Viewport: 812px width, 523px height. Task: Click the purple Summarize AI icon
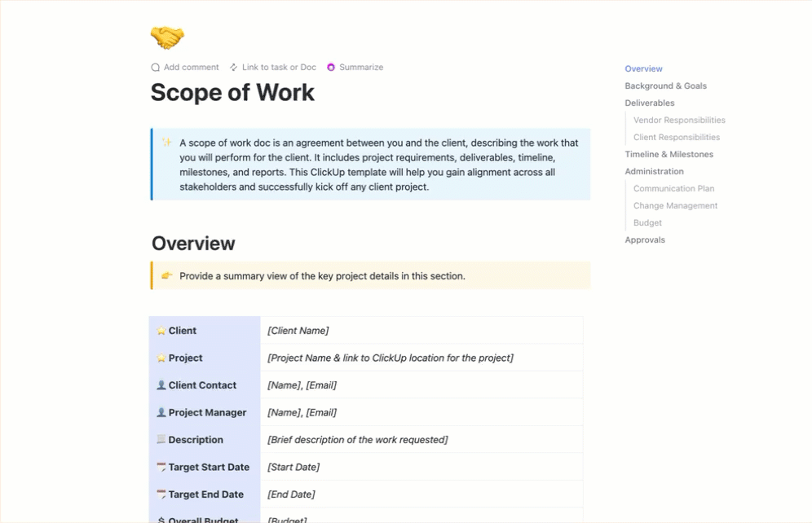(x=331, y=68)
